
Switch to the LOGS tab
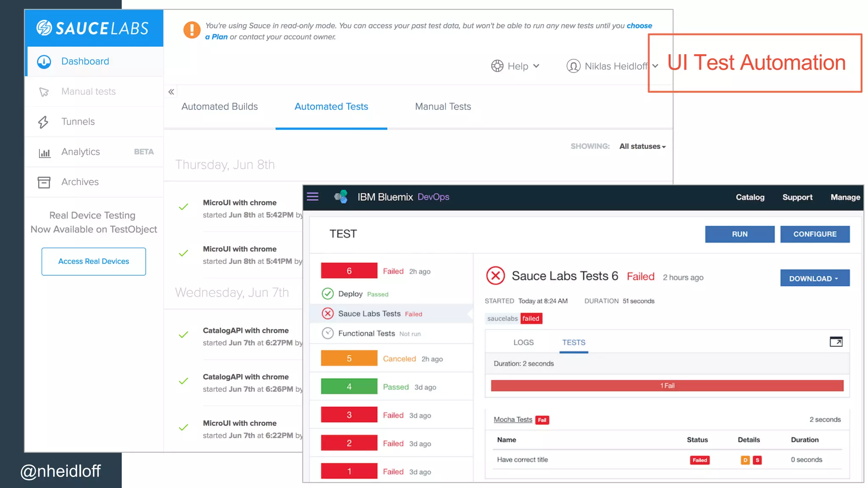tap(523, 342)
